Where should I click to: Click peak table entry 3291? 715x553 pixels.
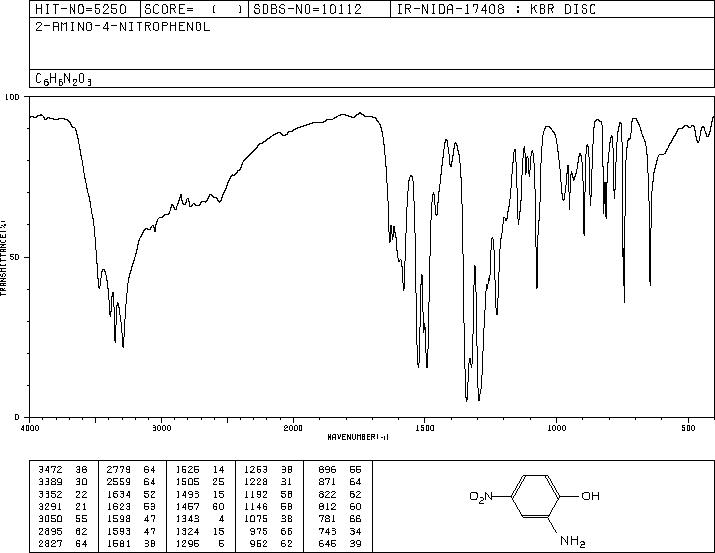tap(50, 506)
